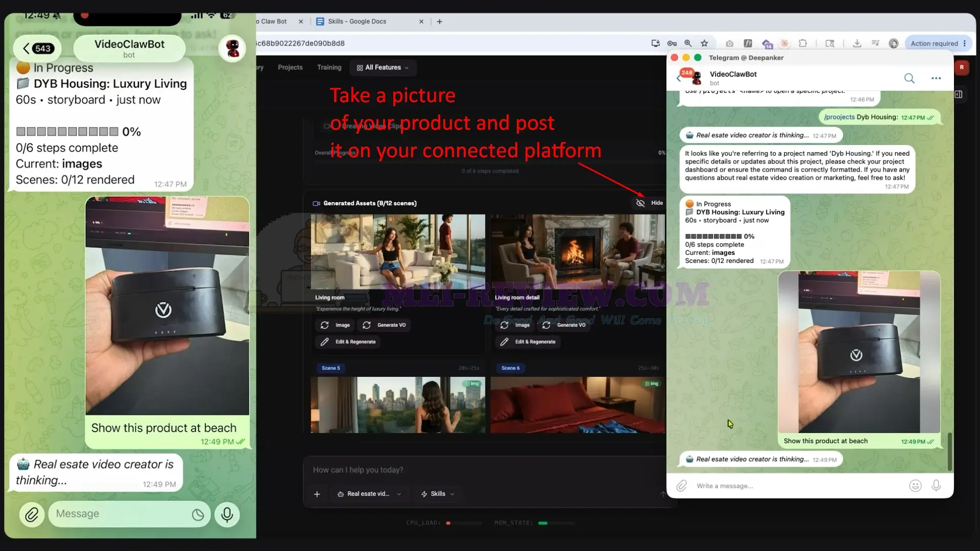Click Telegram desktop chat scrollbar
980x551 pixels.
(949, 451)
